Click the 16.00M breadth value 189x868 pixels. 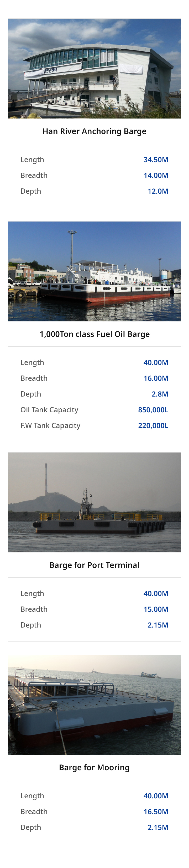pos(156,378)
